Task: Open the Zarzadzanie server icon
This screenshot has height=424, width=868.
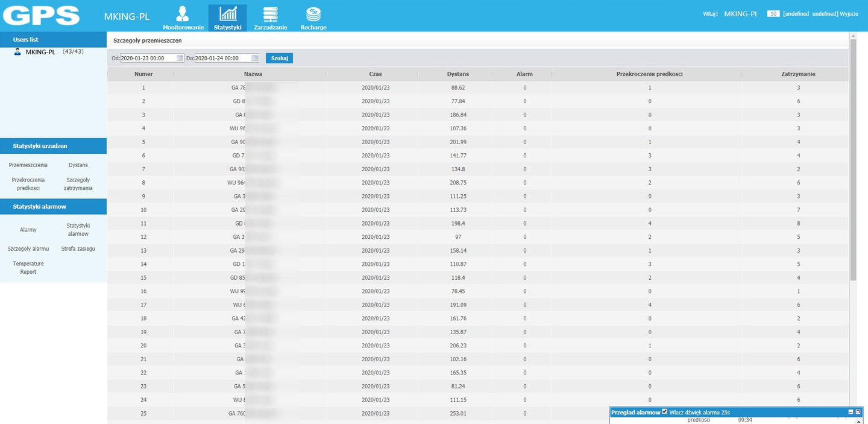Action: coord(270,14)
